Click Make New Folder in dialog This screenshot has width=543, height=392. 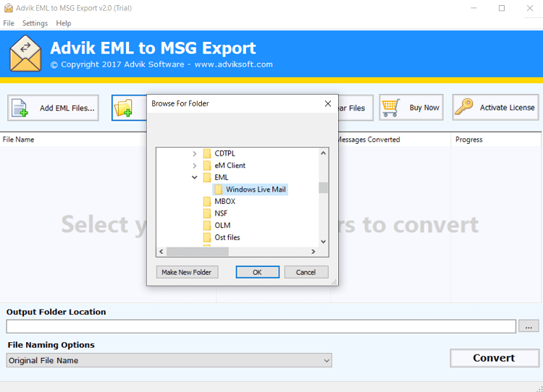pyautogui.click(x=187, y=272)
